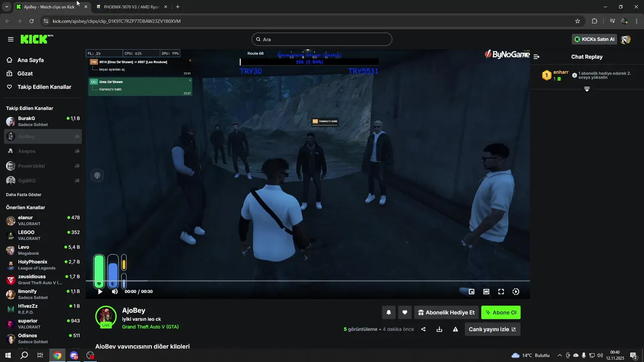This screenshot has width=644, height=362.
Task: Play the clip video
Action: [100, 292]
